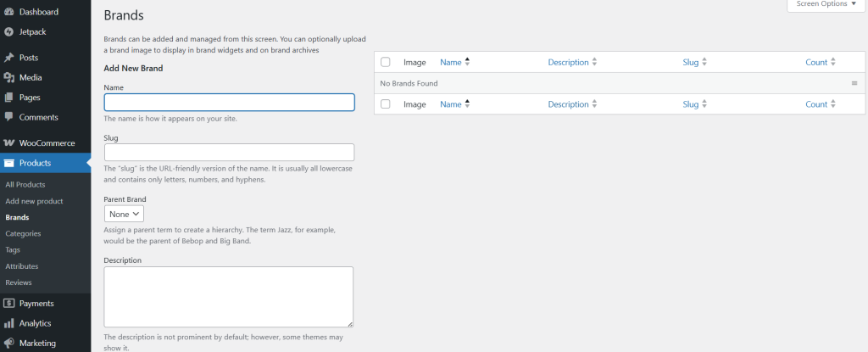Open Categories in the Products submenu
This screenshot has width=868, height=352.
tap(23, 233)
